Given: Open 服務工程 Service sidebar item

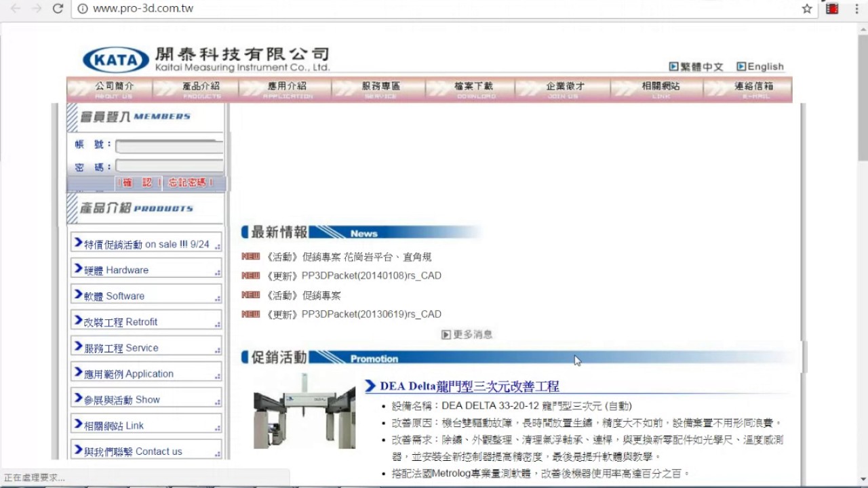Looking at the screenshot, I should [146, 346].
